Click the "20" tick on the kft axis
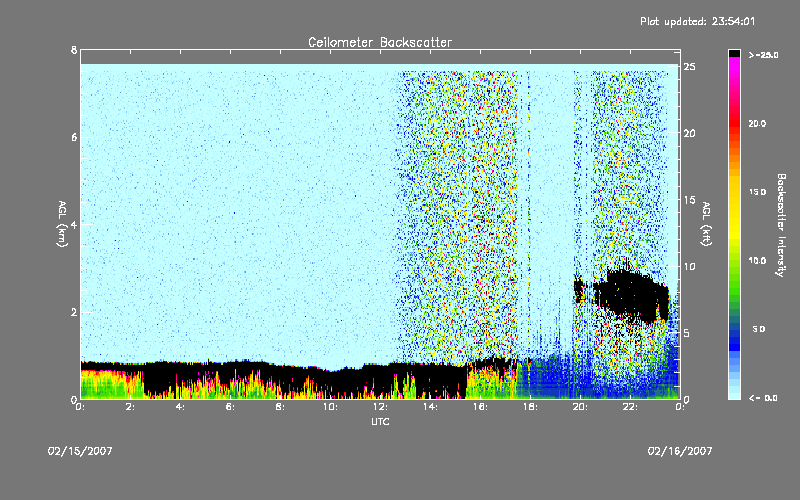The height and width of the screenshot is (500, 800). (690, 133)
